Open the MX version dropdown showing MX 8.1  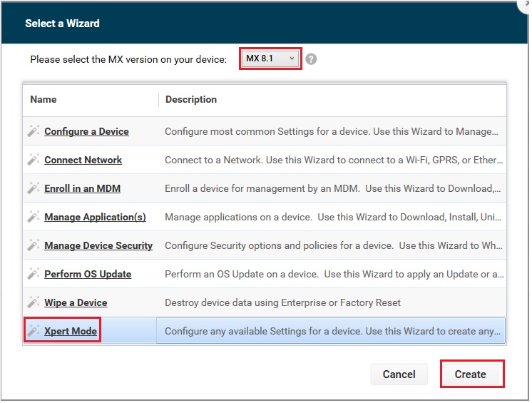tap(270, 58)
